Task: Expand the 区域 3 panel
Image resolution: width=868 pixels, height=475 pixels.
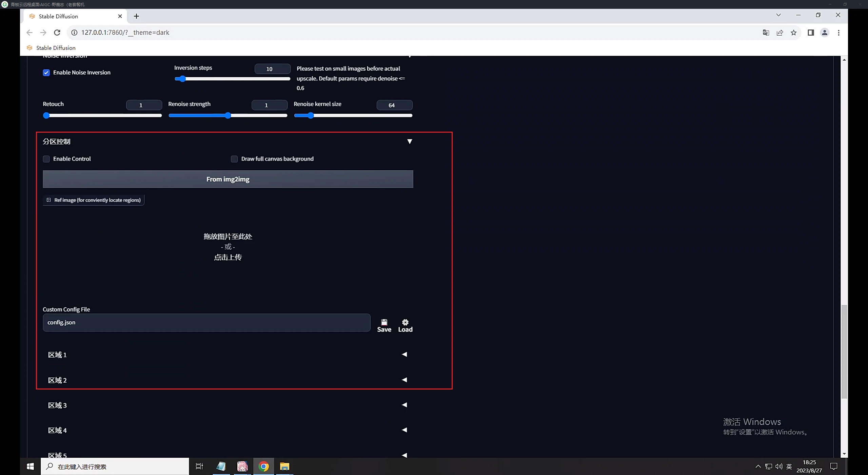Action: (x=404, y=405)
